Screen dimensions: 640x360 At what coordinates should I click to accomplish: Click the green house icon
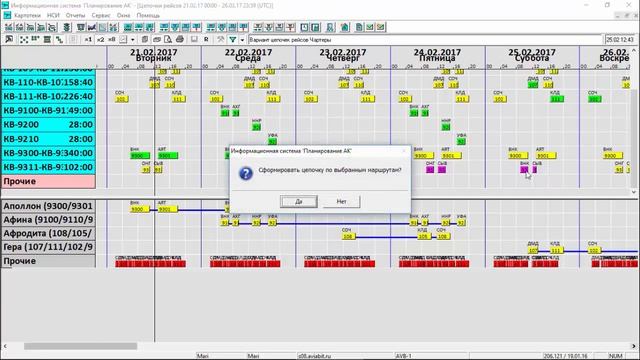345,27
